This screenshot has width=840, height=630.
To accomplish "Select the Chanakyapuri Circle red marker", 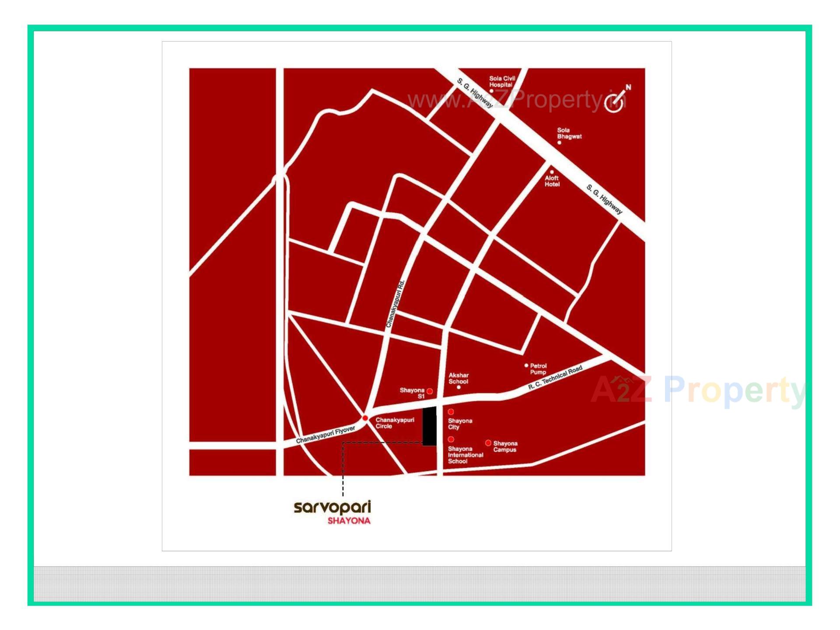I will (366, 418).
